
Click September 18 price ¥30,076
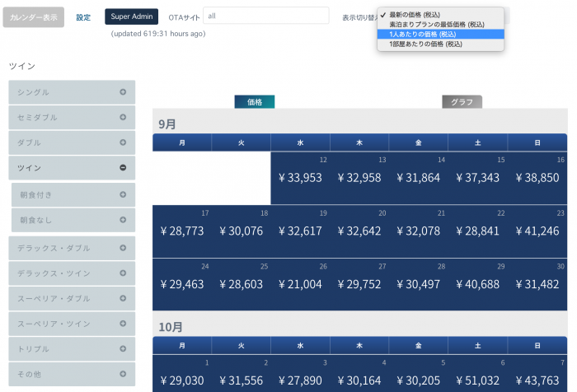242,231
